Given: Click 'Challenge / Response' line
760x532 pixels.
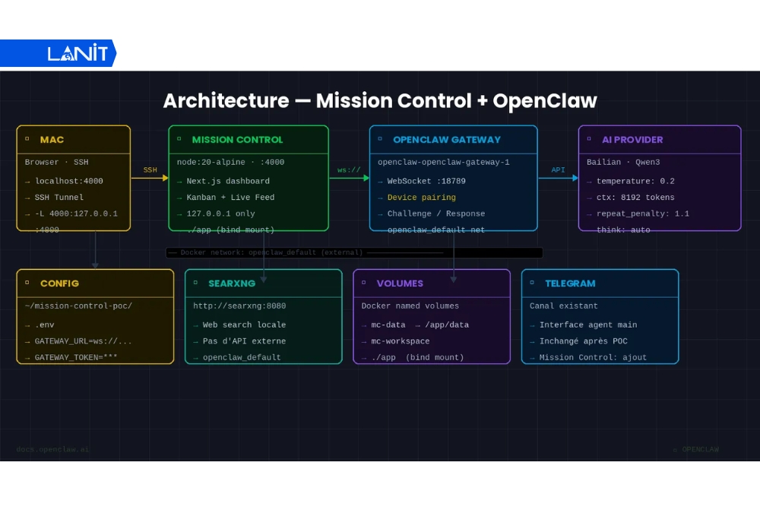Looking at the screenshot, I should (x=436, y=214).
